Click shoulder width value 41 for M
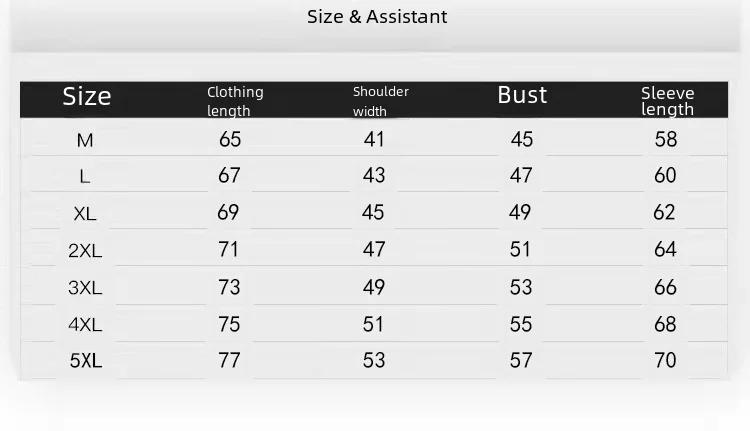 pyautogui.click(x=374, y=140)
